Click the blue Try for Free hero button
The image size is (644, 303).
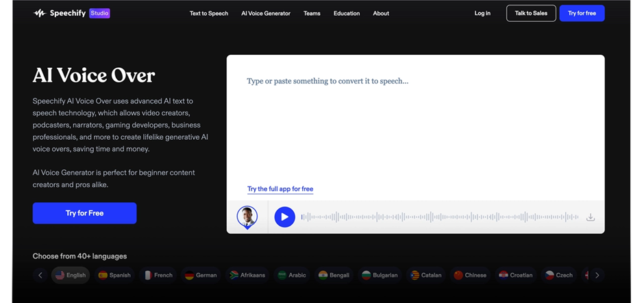click(x=84, y=213)
